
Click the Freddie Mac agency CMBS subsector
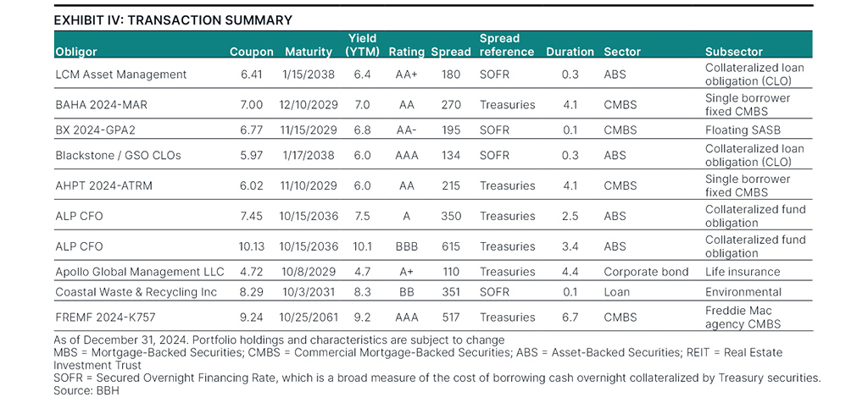(743, 317)
